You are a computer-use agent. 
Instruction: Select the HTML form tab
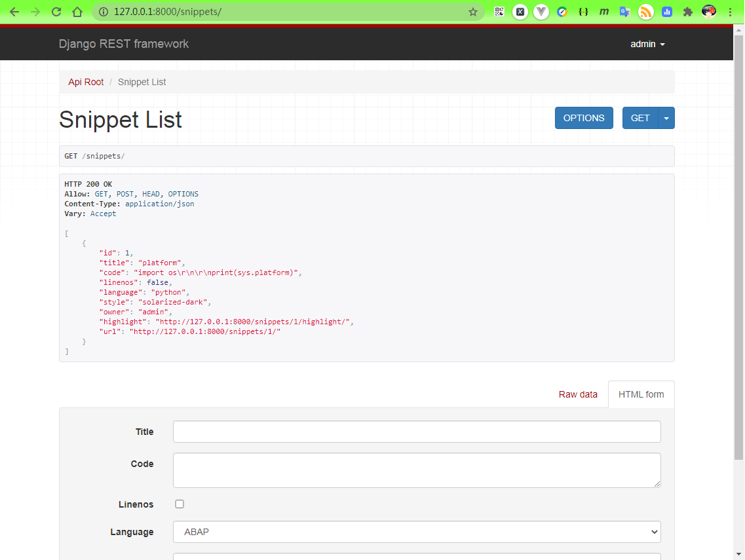pyautogui.click(x=641, y=394)
